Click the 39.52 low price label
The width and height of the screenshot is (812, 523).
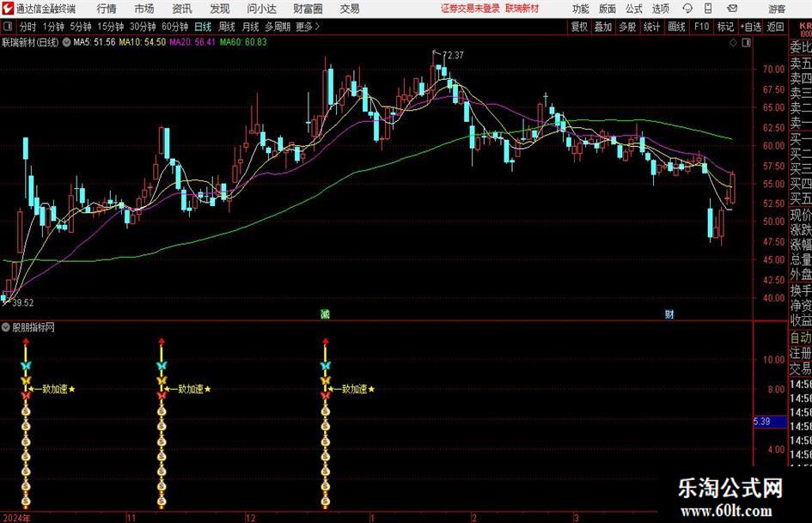tap(23, 303)
